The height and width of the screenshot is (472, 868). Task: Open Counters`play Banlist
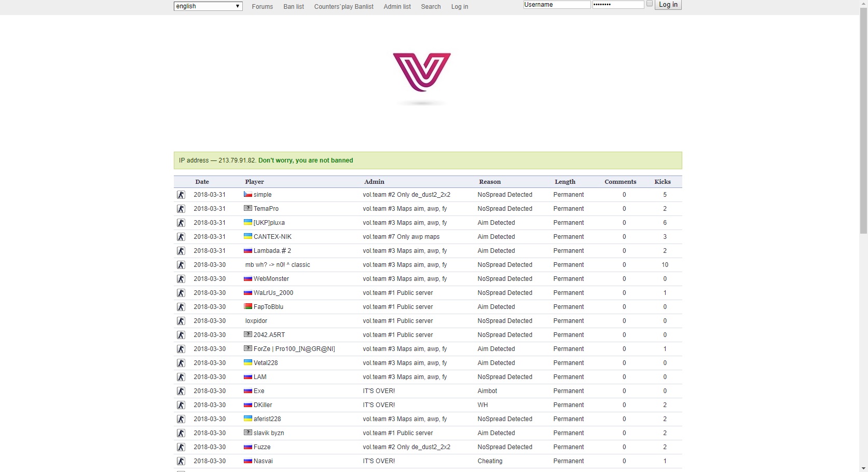tap(344, 7)
